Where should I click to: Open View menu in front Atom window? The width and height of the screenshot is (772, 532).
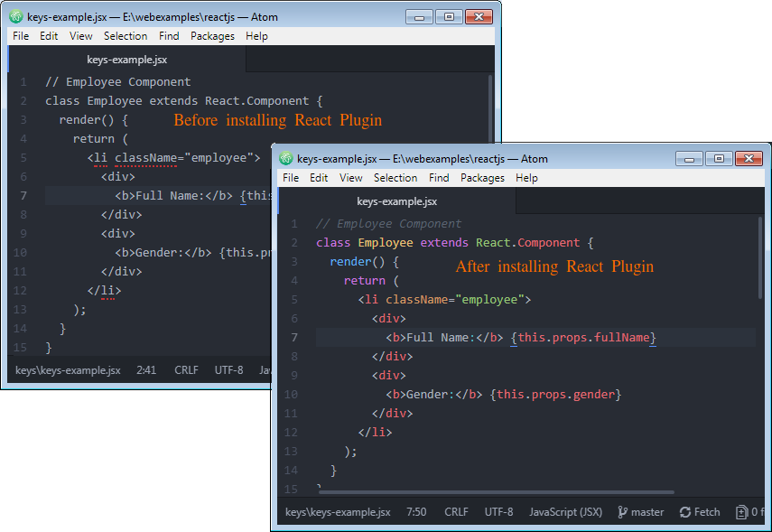point(350,178)
